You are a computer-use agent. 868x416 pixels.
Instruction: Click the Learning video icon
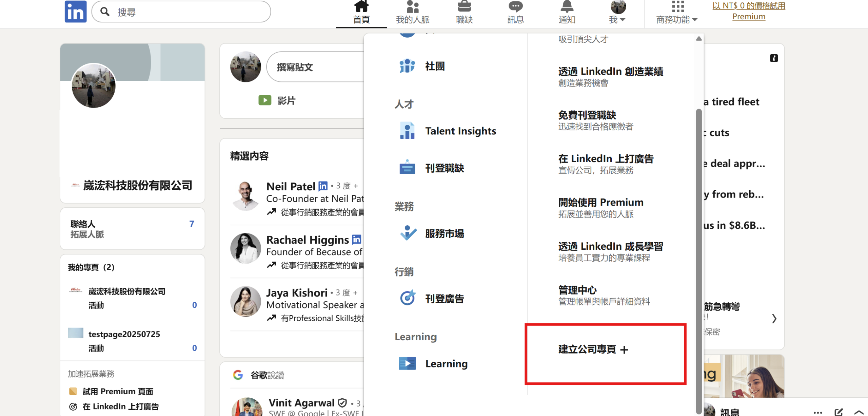pyautogui.click(x=407, y=363)
